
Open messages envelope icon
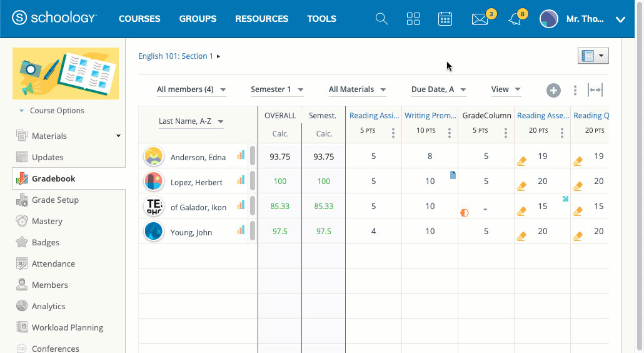coord(480,19)
